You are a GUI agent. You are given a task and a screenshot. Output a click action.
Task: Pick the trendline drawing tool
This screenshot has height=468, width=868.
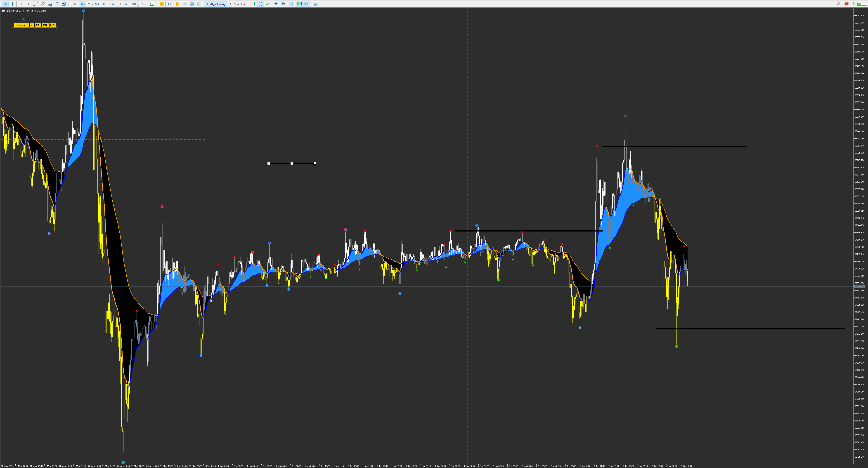pyautogui.click(x=35, y=4)
